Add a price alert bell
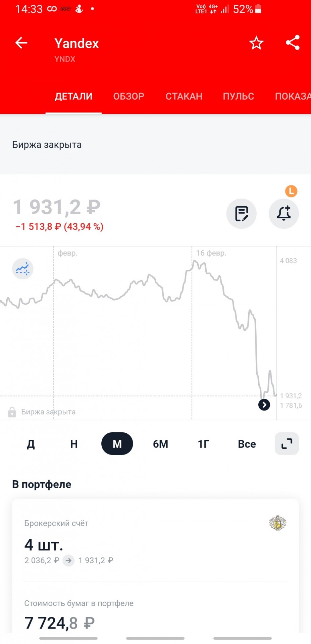This screenshot has width=311, height=644. click(x=284, y=214)
